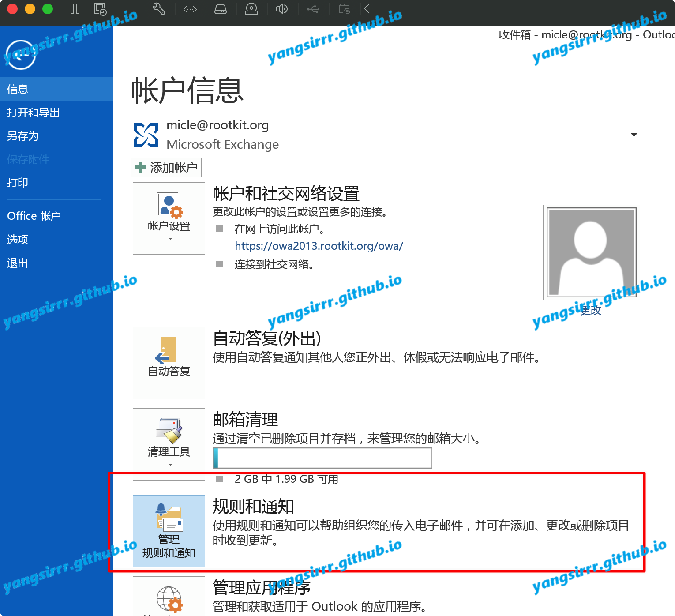Screen dimensions: 675x616
Task: Click 添加帐户 add account button
Action: (166, 167)
